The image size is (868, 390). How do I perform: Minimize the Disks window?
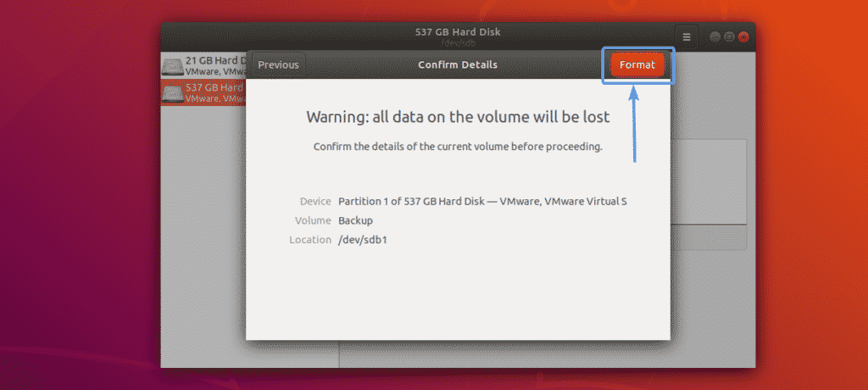pos(715,37)
